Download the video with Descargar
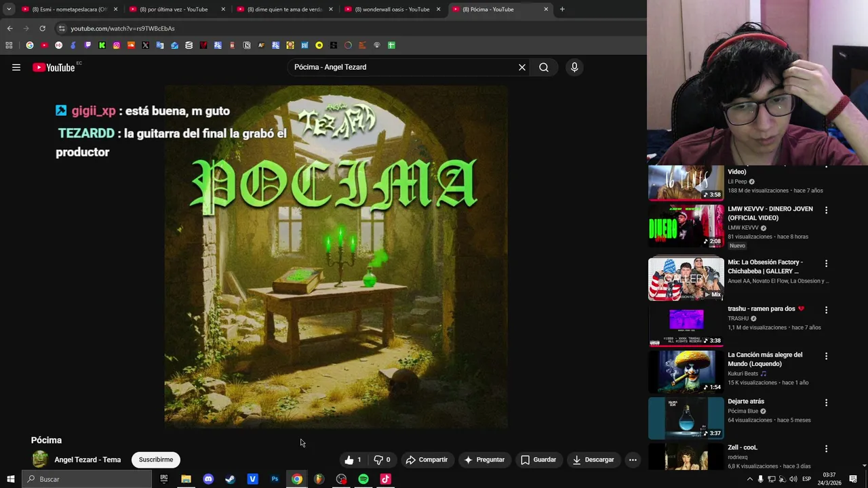The image size is (868, 488). coord(593,460)
